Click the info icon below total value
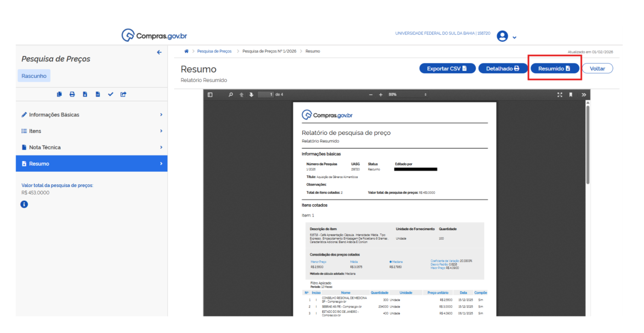 point(24,205)
